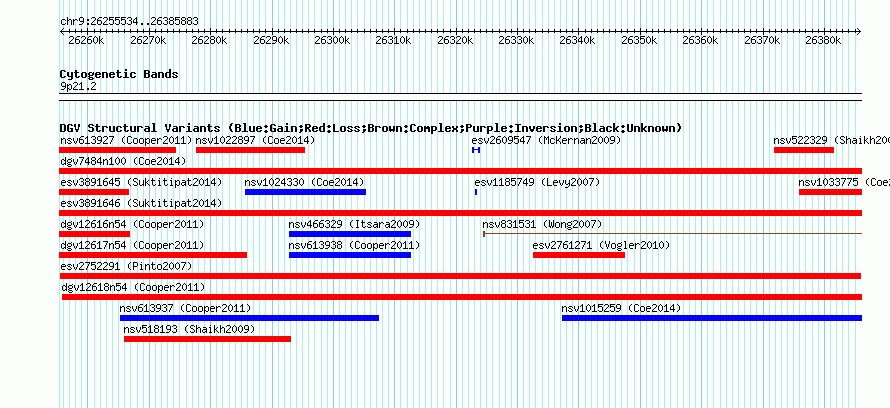Click the blue nsv613937 gain bar

249,318
